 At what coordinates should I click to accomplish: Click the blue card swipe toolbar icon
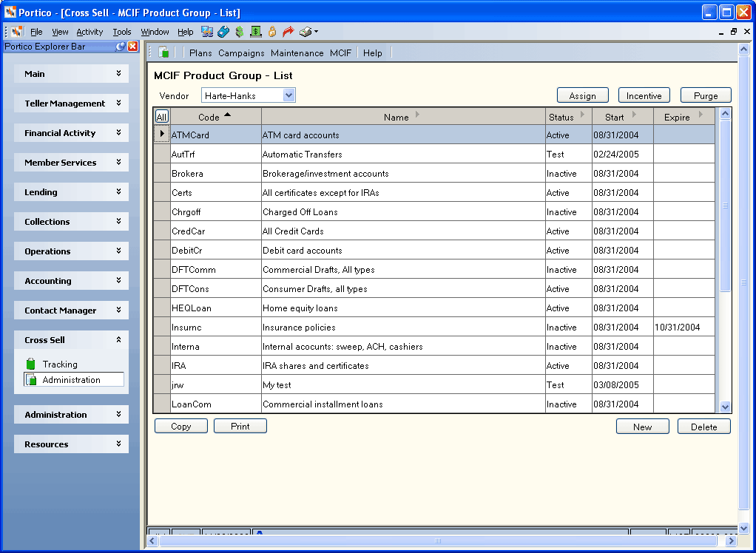pos(223,32)
